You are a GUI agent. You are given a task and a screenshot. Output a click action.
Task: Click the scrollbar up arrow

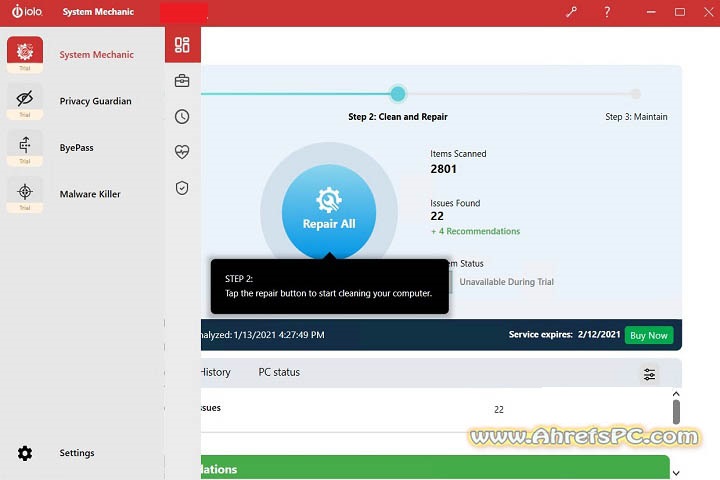[x=676, y=394]
